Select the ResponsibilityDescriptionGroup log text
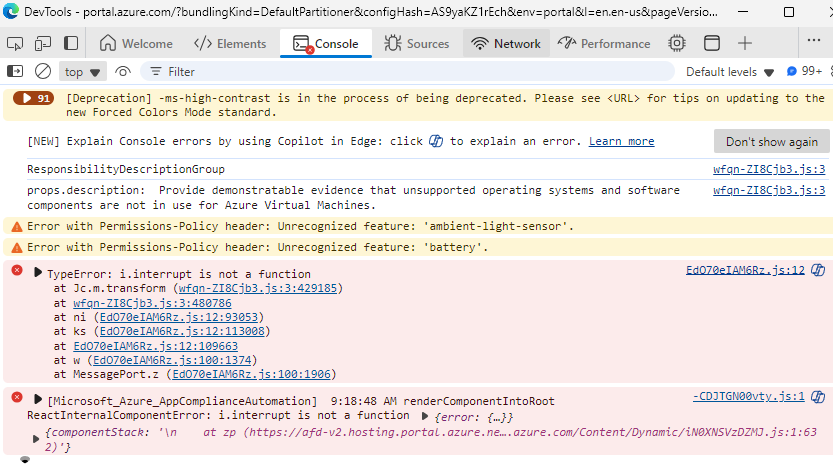 126,169
